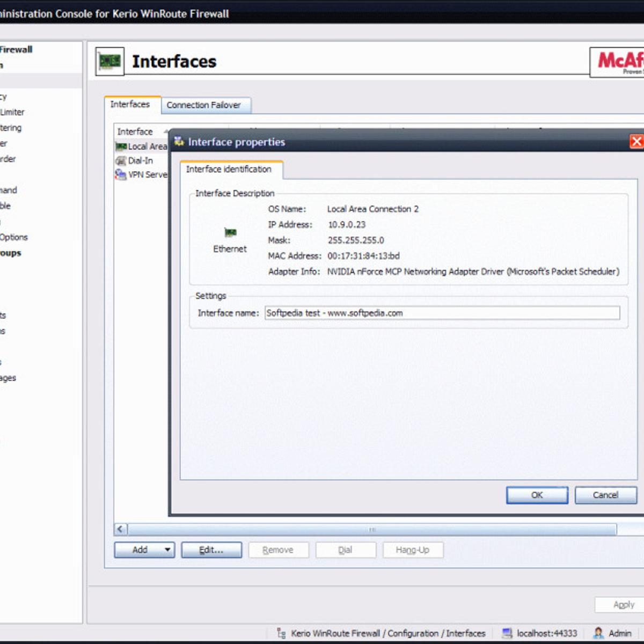Click the Hang-Up button
This screenshot has width=644, height=644.
pyautogui.click(x=413, y=550)
